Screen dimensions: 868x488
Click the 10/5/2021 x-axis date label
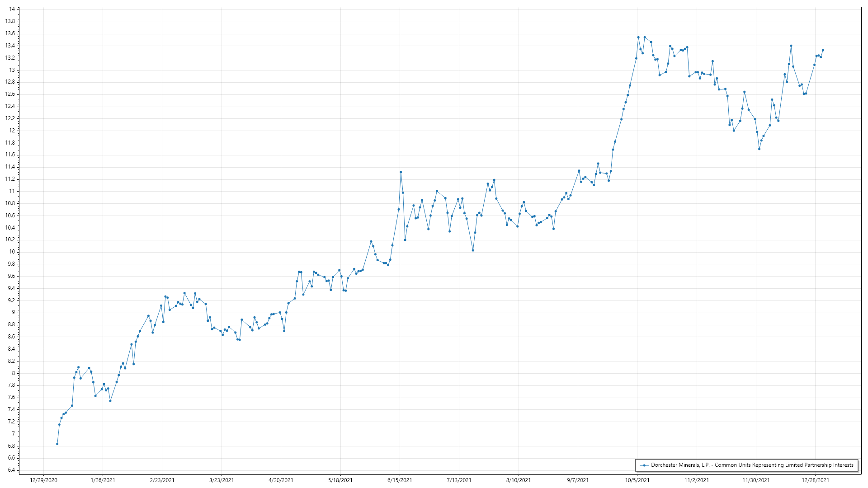click(x=637, y=480)
